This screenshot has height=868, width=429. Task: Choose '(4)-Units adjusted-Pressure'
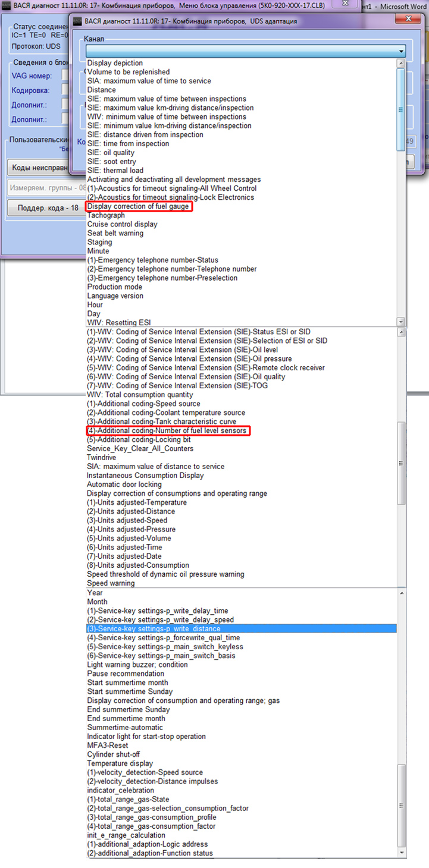pos(131,529)
